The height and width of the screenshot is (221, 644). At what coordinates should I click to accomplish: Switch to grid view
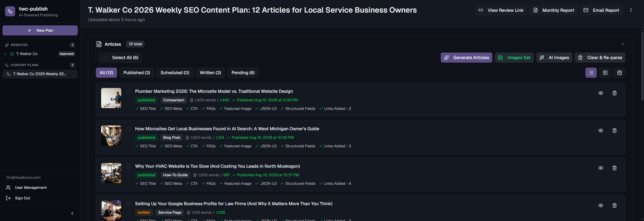pyautogui.click(x=605, y=73)
